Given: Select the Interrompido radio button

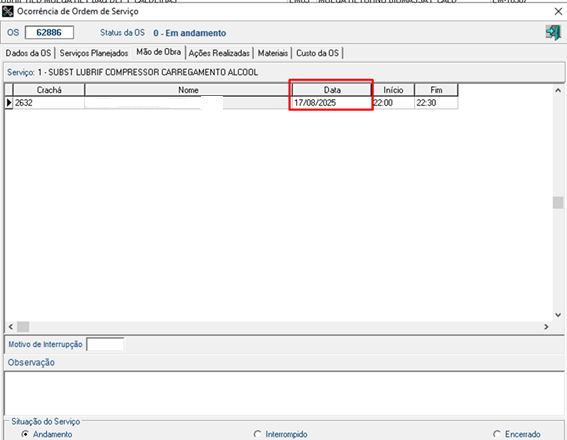Looking at the screenshot, I should (x=257, y=434).
